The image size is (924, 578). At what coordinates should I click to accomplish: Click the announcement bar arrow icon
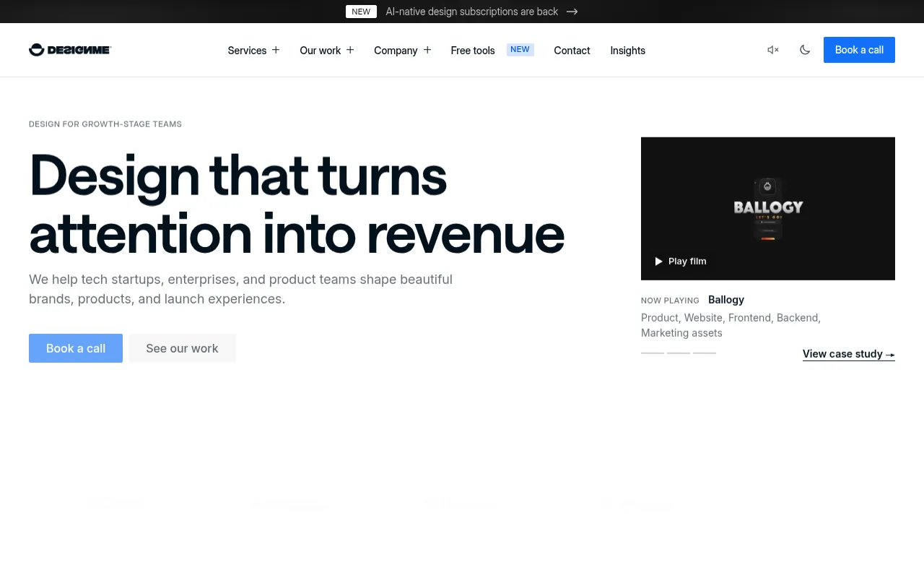pos(572,12)
